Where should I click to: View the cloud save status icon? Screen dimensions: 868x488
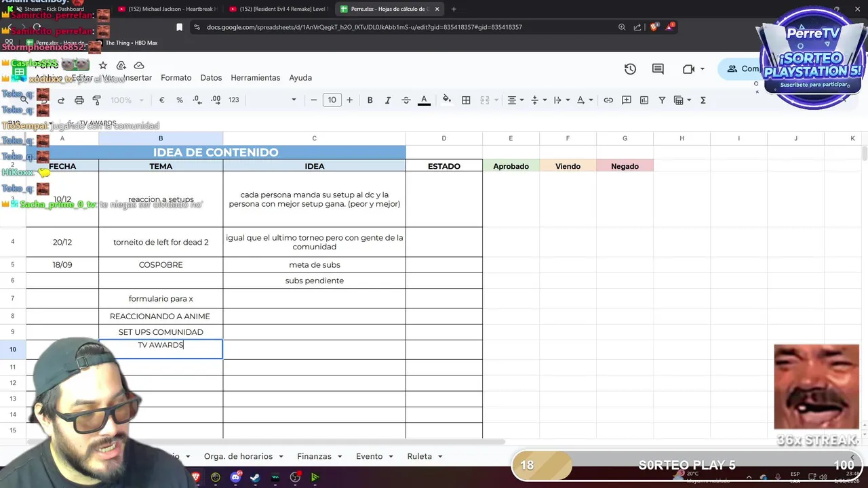139,65
